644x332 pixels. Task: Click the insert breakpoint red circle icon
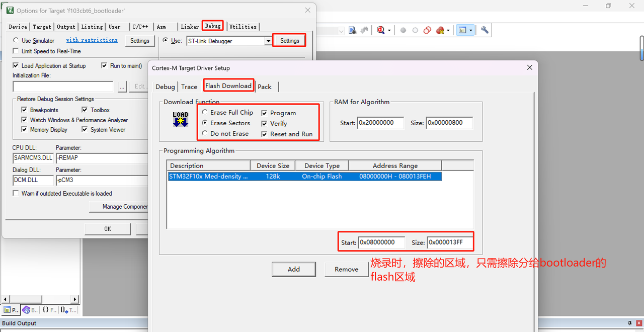[403, 30]
